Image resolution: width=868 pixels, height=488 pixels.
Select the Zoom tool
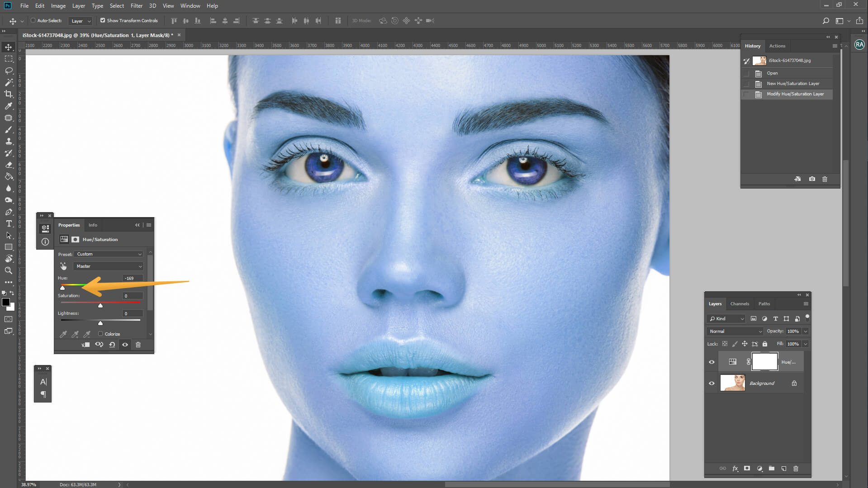tap(8, 270)
